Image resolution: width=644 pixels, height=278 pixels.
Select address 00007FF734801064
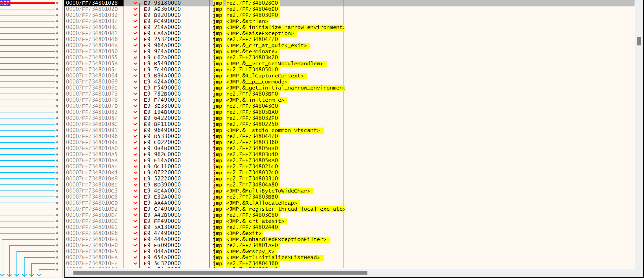(92, 76)
